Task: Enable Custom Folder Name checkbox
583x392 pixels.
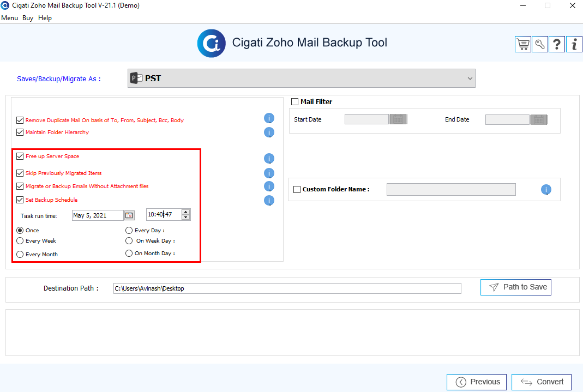Action: [x=297, y=190]
